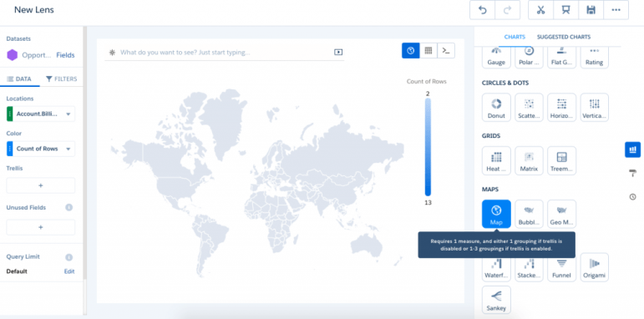Select the Polar gauge chart type
The height and width of the screenshot is (319, 644).
(529, 57)
